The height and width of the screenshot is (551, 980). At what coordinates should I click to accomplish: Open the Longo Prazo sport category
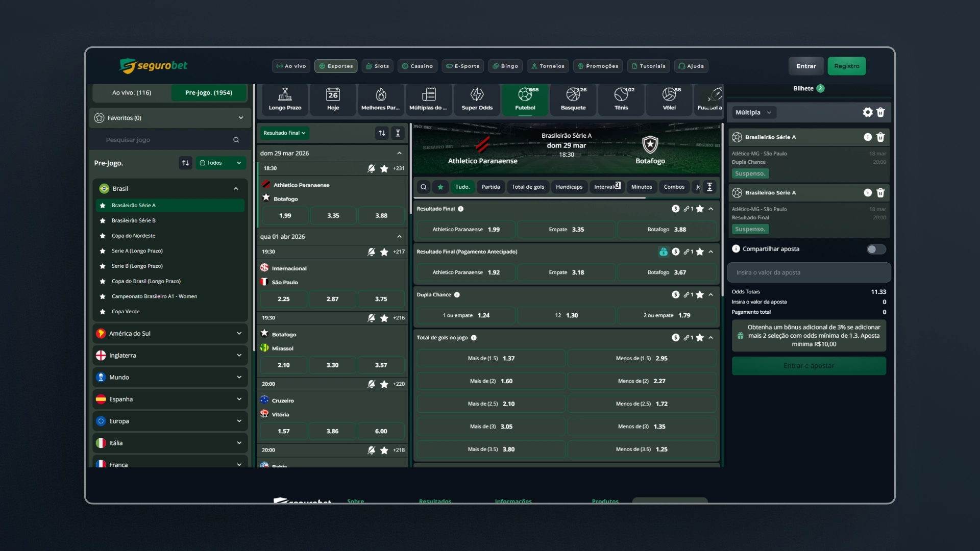coord(285,99)
